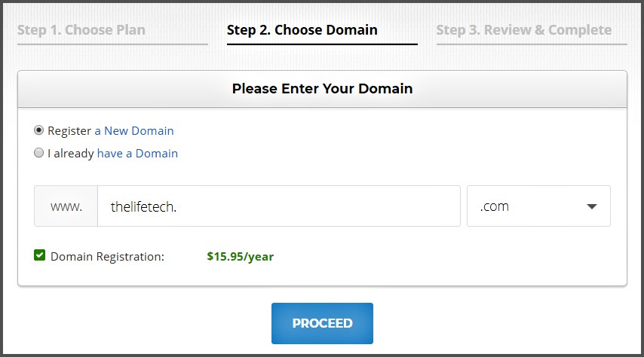644x357 pixels.
Task: Choose the I already have a Domain radio
Action: [x=39, y=153]
